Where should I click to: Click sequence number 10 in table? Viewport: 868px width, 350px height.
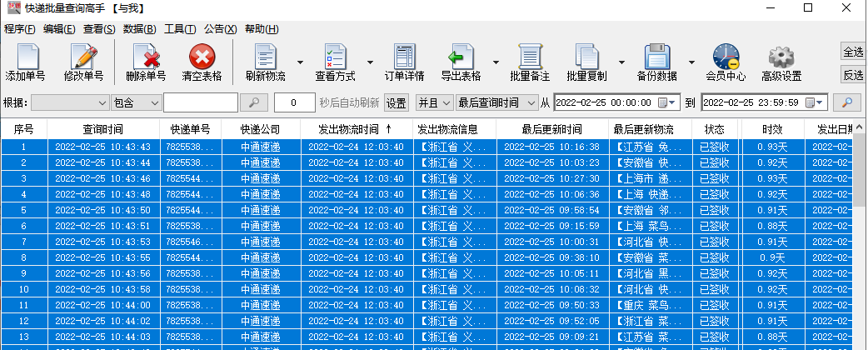24,290
